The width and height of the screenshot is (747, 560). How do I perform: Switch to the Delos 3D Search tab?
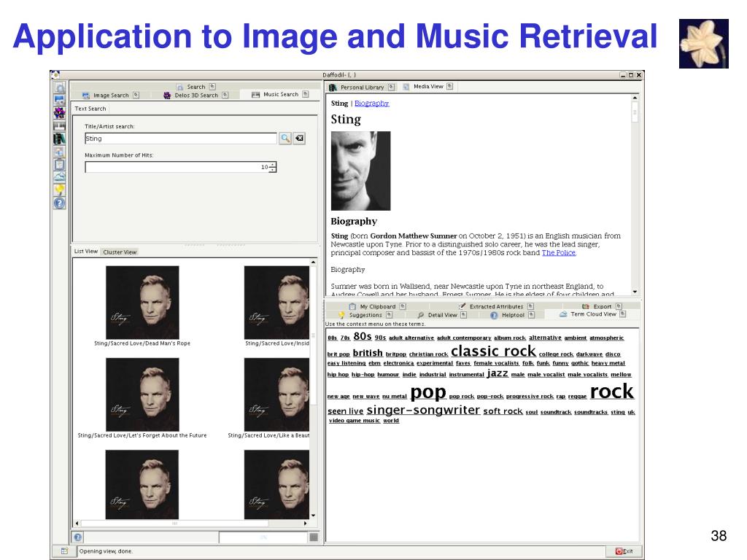[196, 96]
